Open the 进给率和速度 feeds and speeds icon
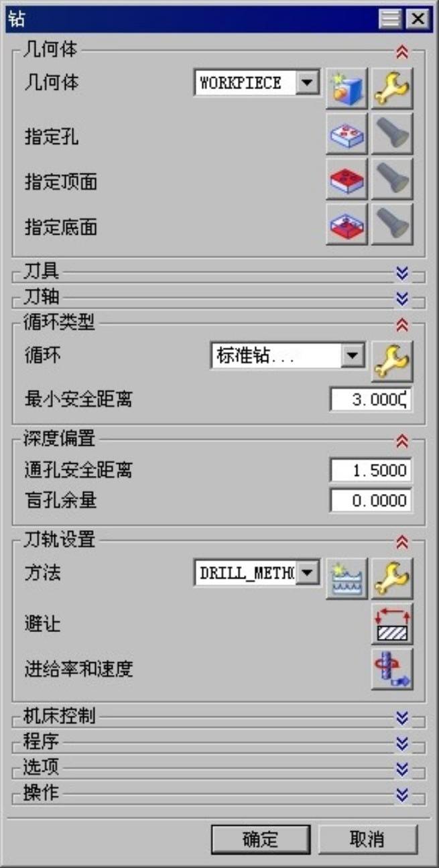Screen dimensions: 439x868 pos(393,669)
